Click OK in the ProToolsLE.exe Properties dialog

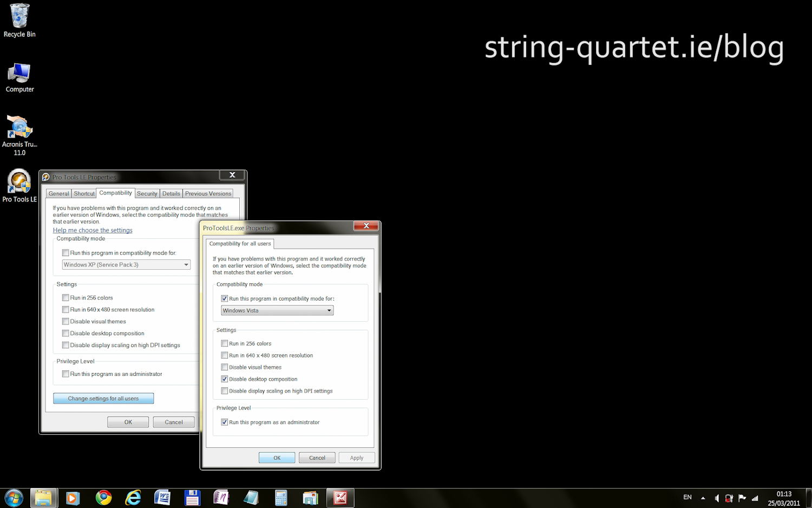pyautogui.click(x=277, y=458)
